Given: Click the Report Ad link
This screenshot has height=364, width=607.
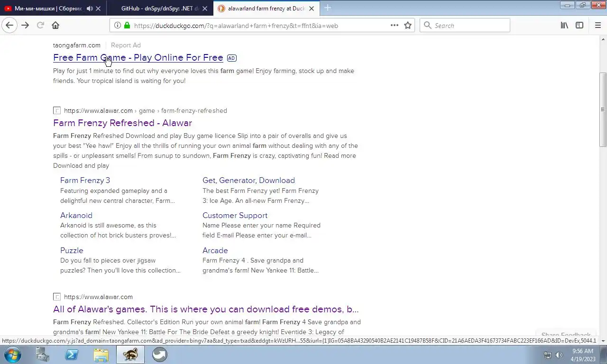Looking at the screenshot, I should 126,45.
